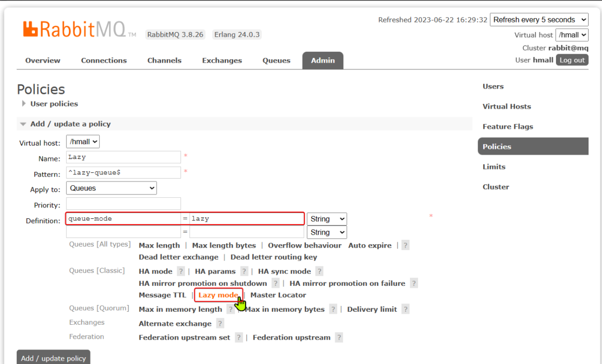Open help icon next to Delivery limit

(x=406, y=309)
